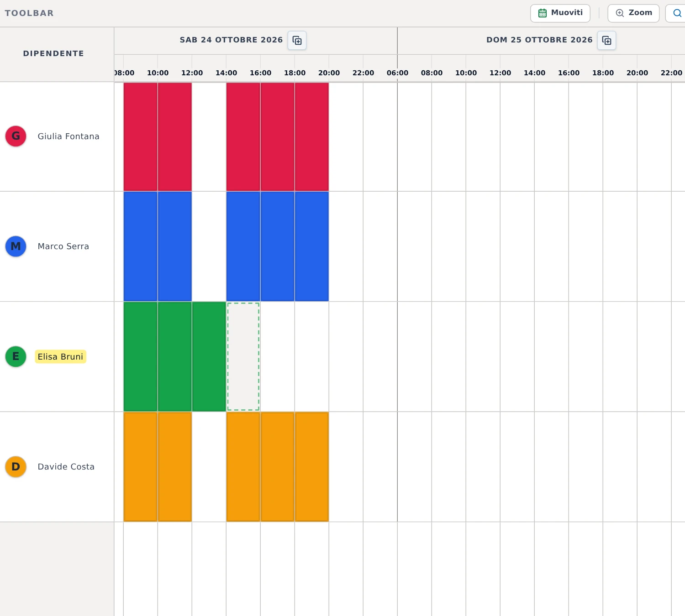Click the copy icon beside SAB 24 OTTOBRE 2026
The height and width of the screenshot is (616, 685).
pos(297,41)
